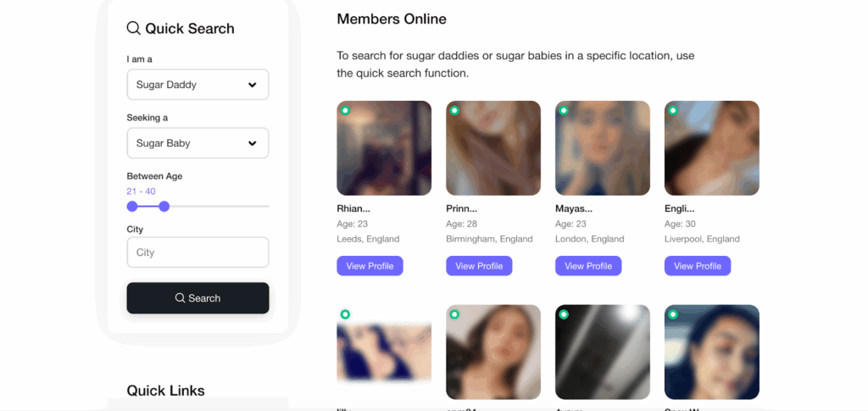Open View Profile for Mayas in London
Screen dimensions: 868x411
tap(588, 266)
